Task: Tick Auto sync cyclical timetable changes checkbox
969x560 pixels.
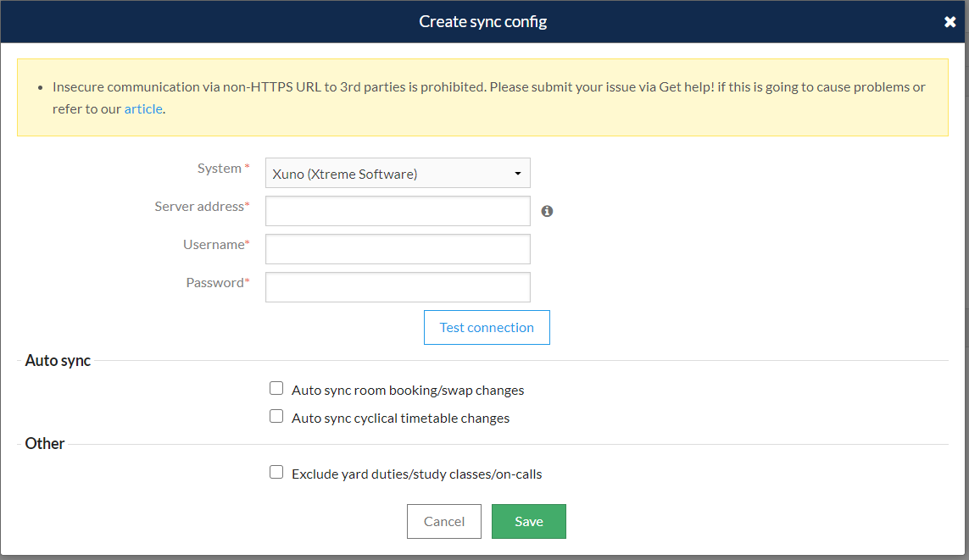Action: 276,416
